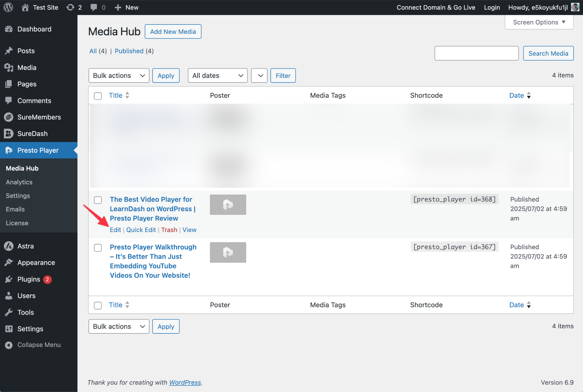Create content with the New plus icon
This screenshot has width=583, height=392.
118,7
